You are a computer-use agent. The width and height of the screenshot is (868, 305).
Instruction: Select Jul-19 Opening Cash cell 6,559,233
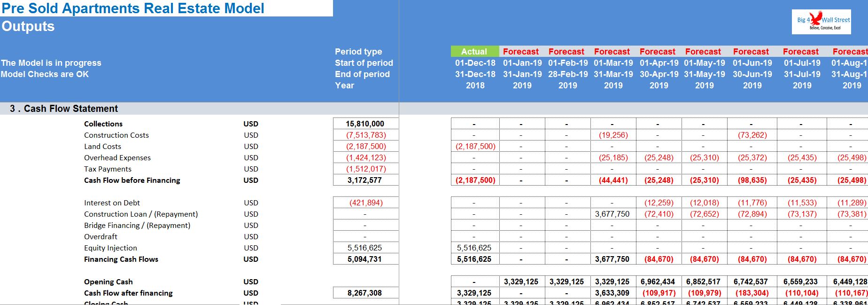coord(801,282)
